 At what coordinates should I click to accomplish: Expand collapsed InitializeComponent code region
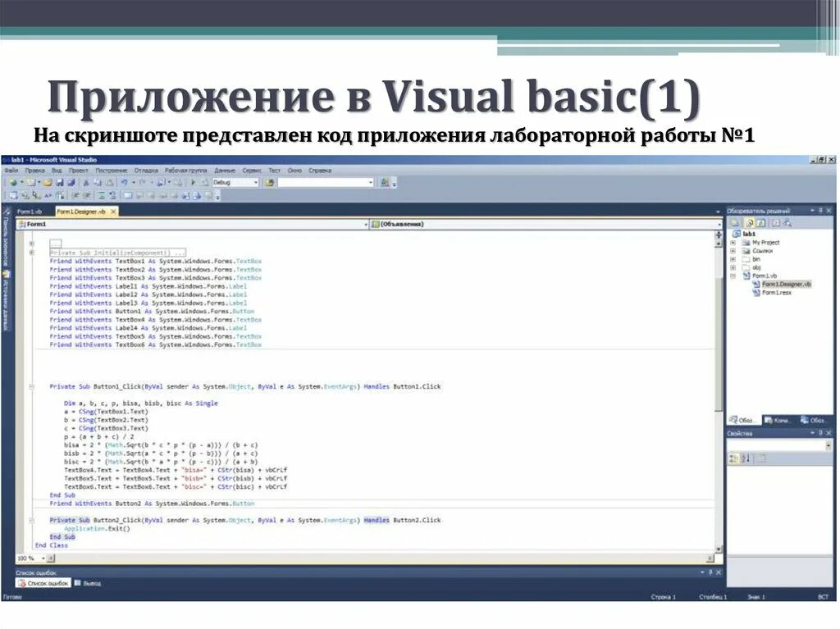(x=32, y=253)
